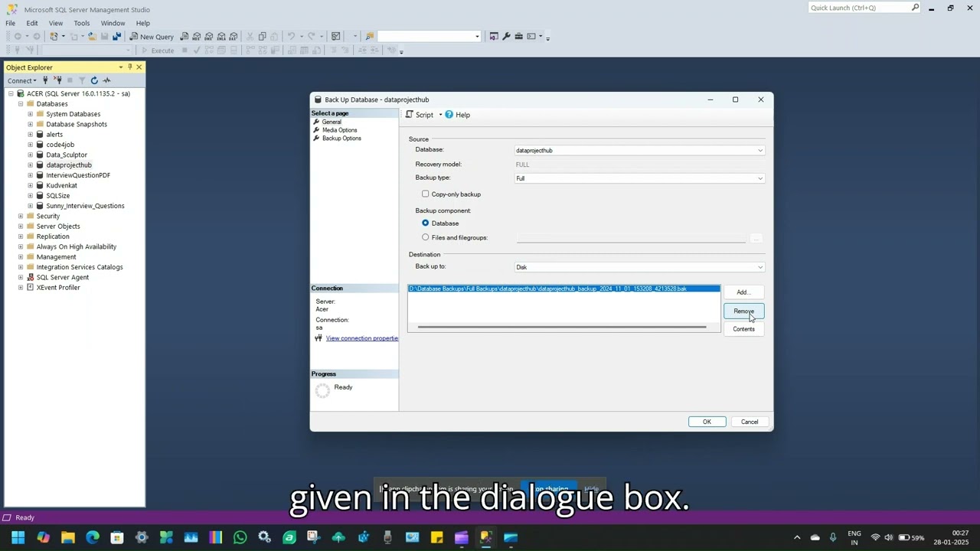980x551 pixels.
Task: Select the Kudvenkat database
Action: click(61, 185)
